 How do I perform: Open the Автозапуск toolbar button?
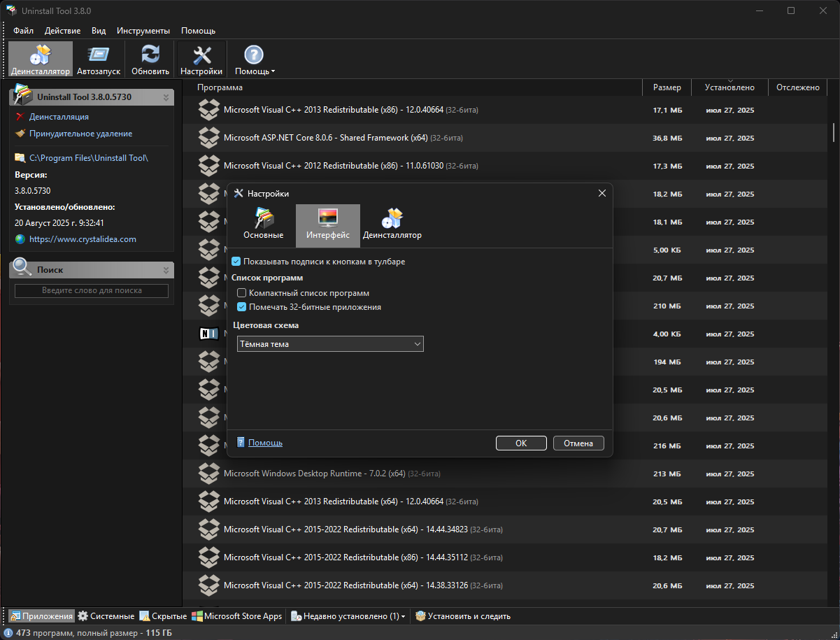pyautogui.click(x=99, y=59)
